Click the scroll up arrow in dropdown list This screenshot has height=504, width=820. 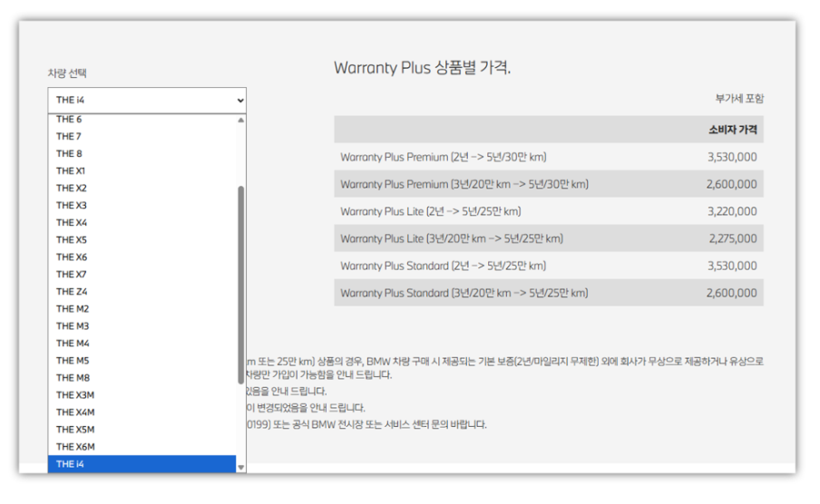tap(240, 120)
